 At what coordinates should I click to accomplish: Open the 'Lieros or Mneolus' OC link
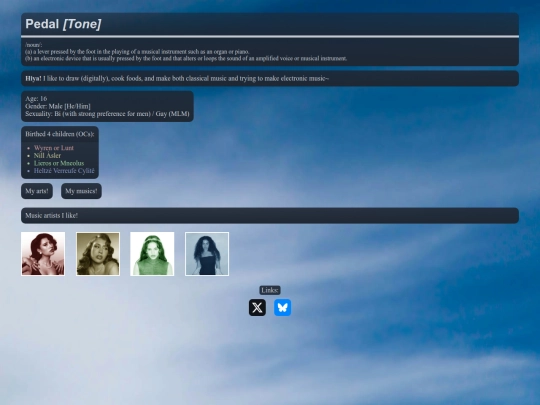tap(59, 163)
